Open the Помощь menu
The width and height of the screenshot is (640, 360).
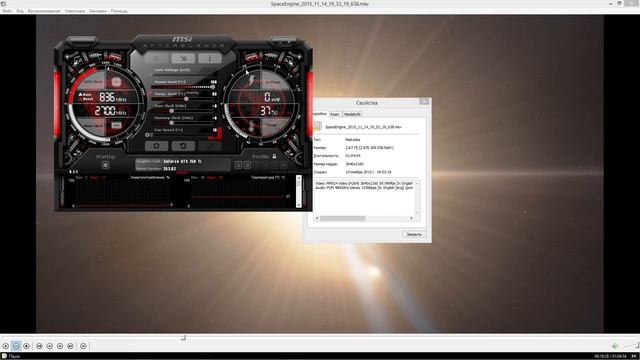[x=119, y=11]
